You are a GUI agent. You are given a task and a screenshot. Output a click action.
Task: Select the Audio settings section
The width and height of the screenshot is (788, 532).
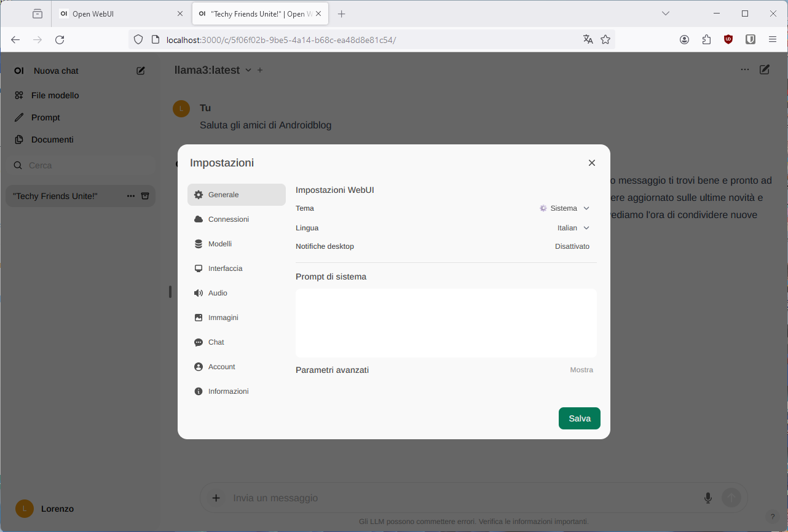tap(218, 293)
